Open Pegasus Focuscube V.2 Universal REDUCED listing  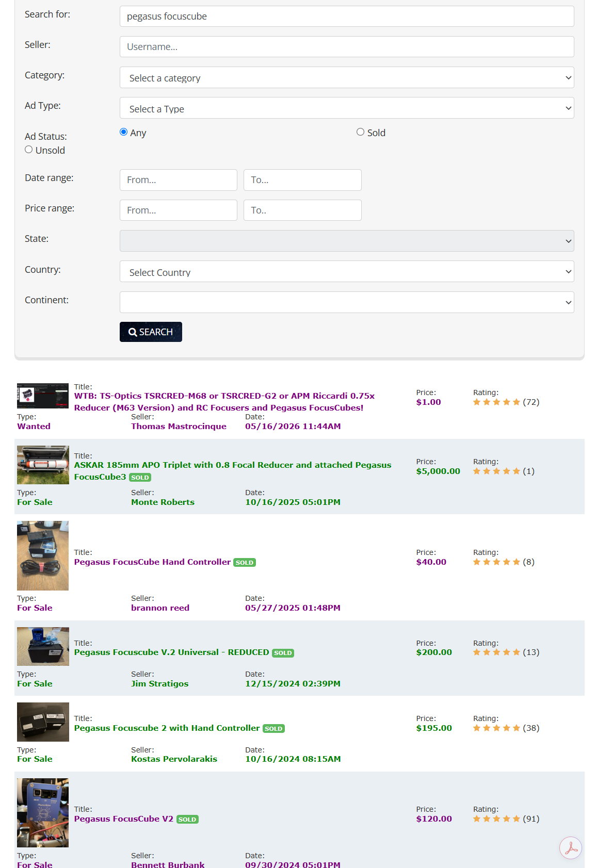tap(172, 652)
